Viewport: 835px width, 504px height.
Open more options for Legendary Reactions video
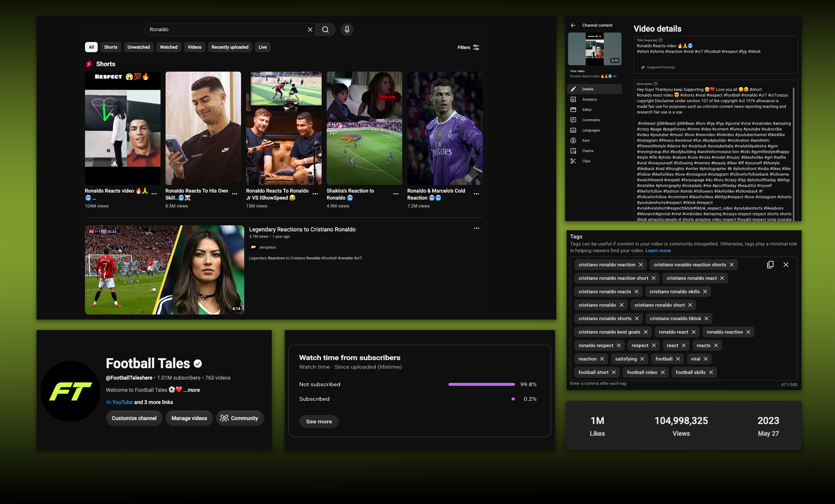click(476, 228)
